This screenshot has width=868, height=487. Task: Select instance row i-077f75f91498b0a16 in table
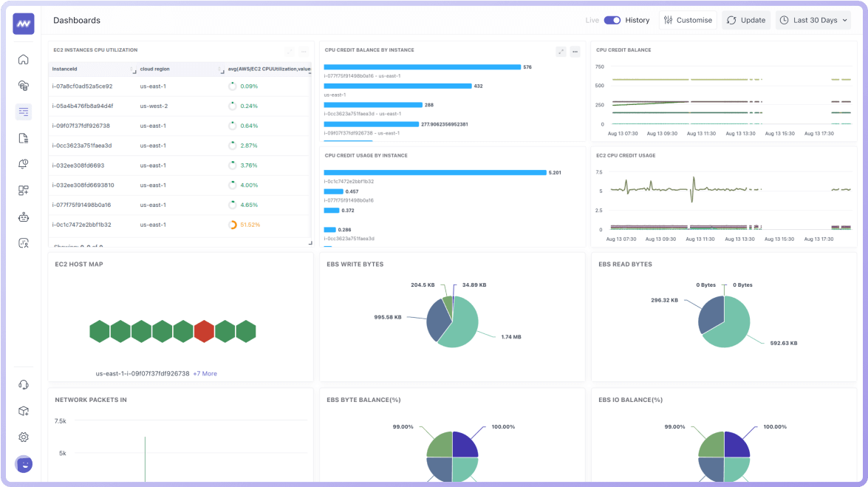[180, 205]
